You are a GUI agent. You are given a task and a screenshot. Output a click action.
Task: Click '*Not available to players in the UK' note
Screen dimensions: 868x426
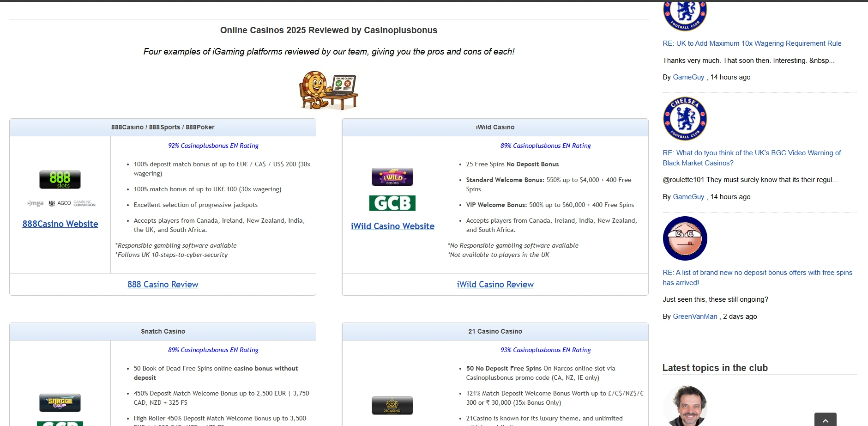[499, 255]
